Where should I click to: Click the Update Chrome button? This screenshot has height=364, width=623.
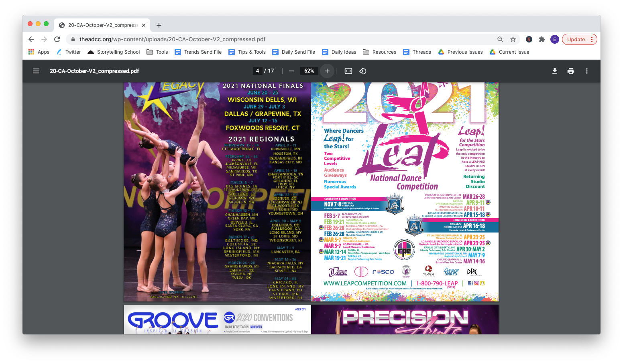coord(580,39)
